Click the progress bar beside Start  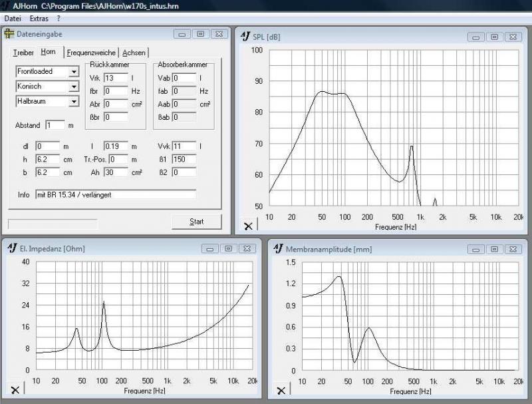tap(53, 224)
